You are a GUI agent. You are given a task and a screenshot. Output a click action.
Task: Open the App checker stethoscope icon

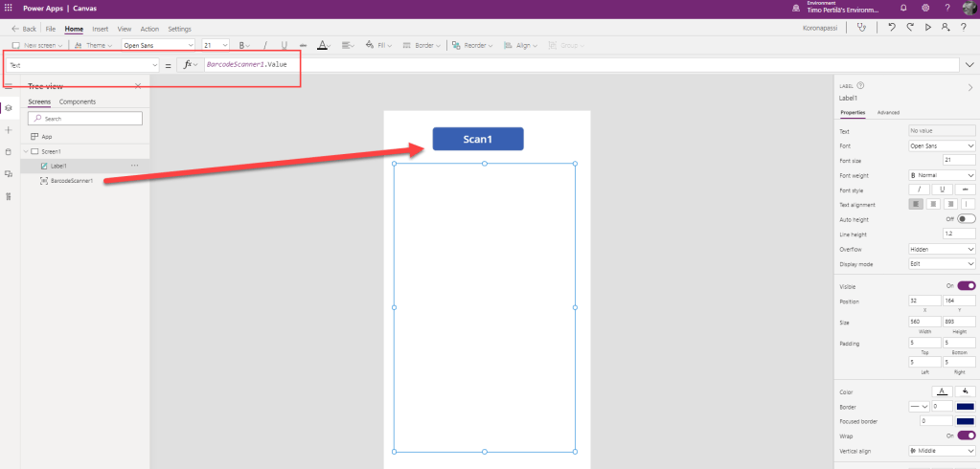(x=861, y=28)
